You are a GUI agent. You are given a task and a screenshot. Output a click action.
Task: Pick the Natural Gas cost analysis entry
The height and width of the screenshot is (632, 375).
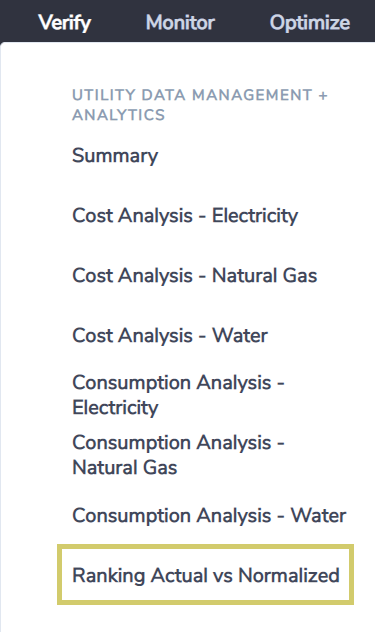tap(195, 276)
